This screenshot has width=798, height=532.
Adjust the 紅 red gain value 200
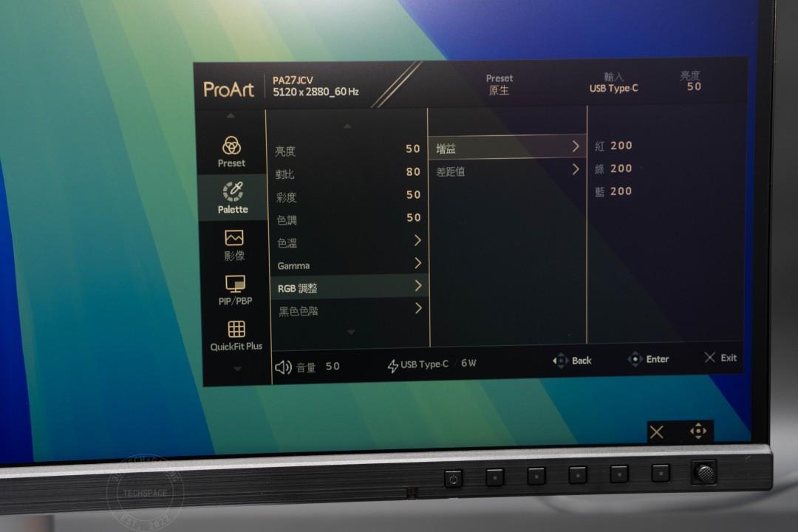[621, 146]
